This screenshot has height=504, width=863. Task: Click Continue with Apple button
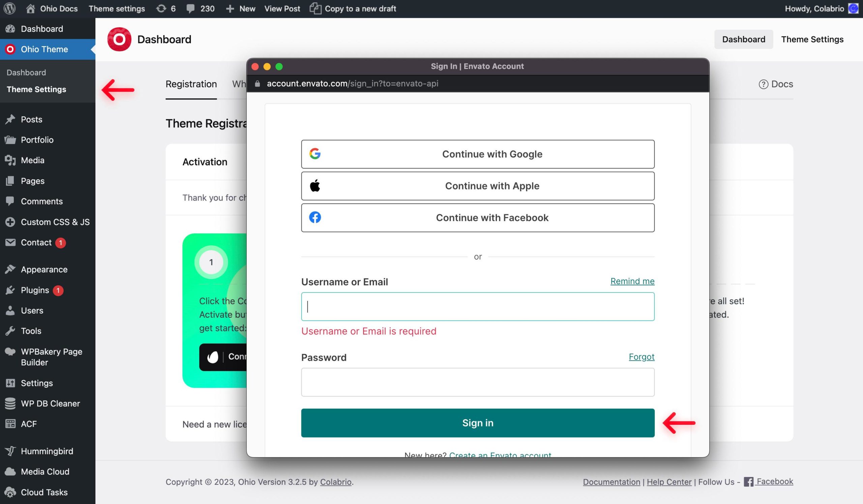click(478, 186)
